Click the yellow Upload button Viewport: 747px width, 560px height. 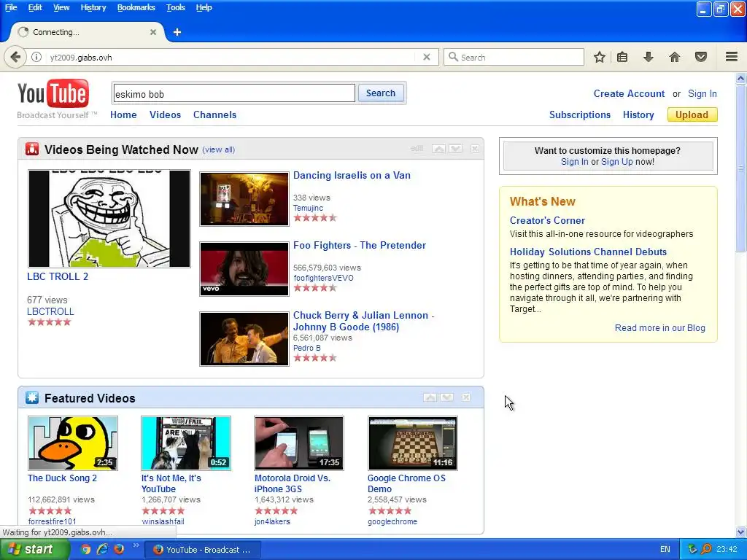tap(692, 114)
